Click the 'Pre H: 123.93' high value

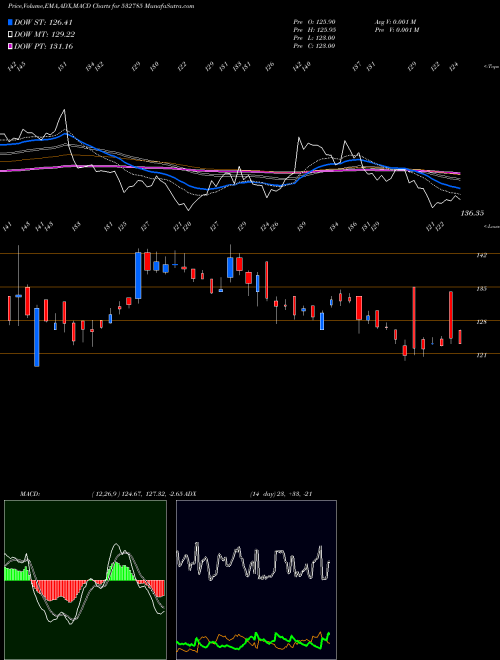tap(314, 29)
